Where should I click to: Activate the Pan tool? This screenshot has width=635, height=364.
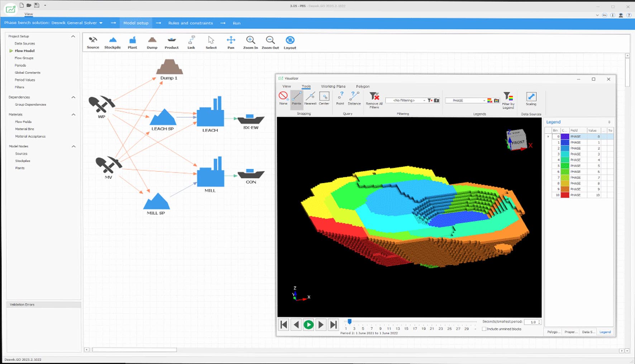pos(231,42)
